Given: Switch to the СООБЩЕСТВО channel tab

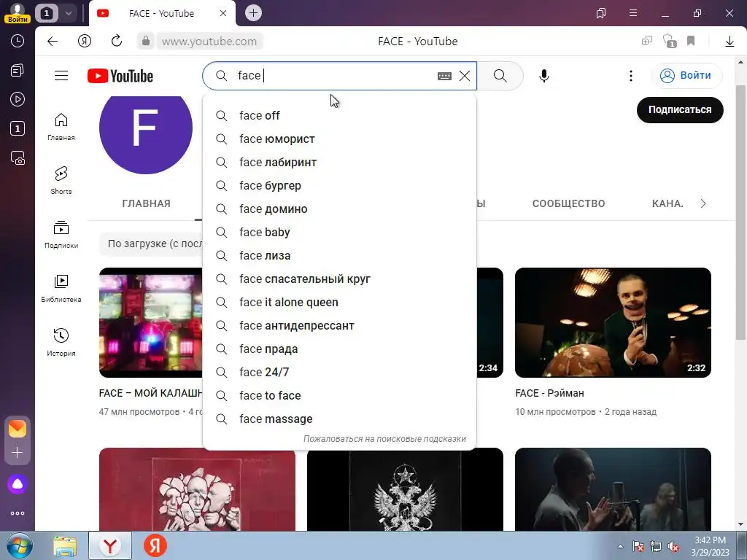Looking at the screenshot, I should pyautogui.click(x=568, y=204).
